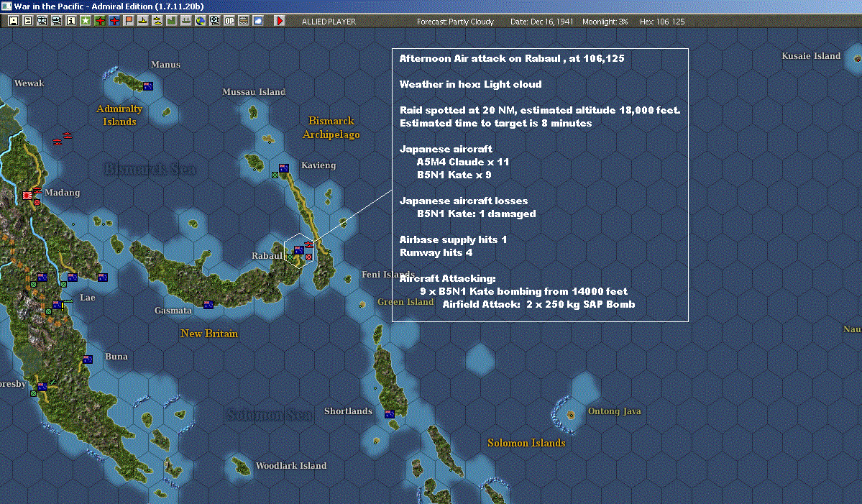Click green unit square beside Kavieng

[275, 175]
